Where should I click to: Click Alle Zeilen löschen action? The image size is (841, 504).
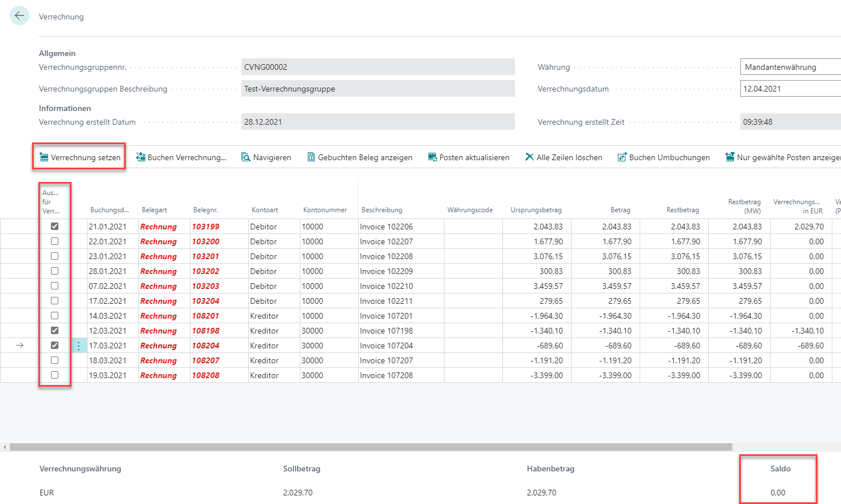[564, 157]
